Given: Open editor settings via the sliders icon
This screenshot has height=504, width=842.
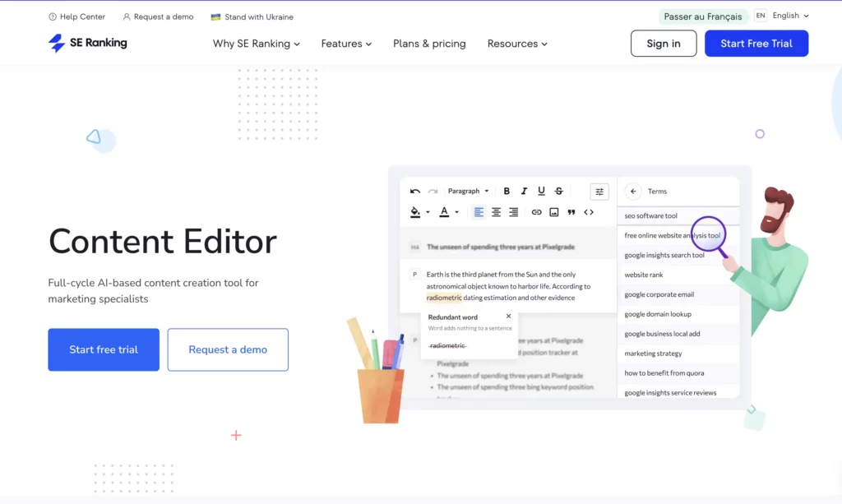Looking at the screenshot, I should coord(599,192).
